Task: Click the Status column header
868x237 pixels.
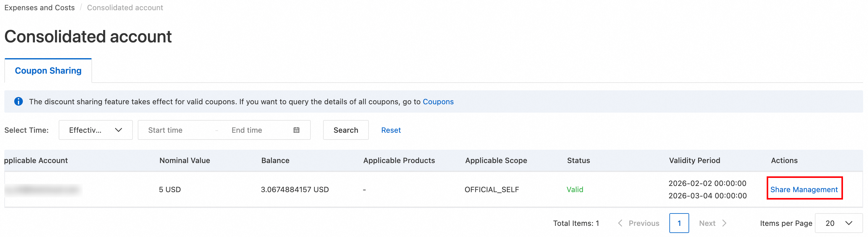Action: point(578,160)
